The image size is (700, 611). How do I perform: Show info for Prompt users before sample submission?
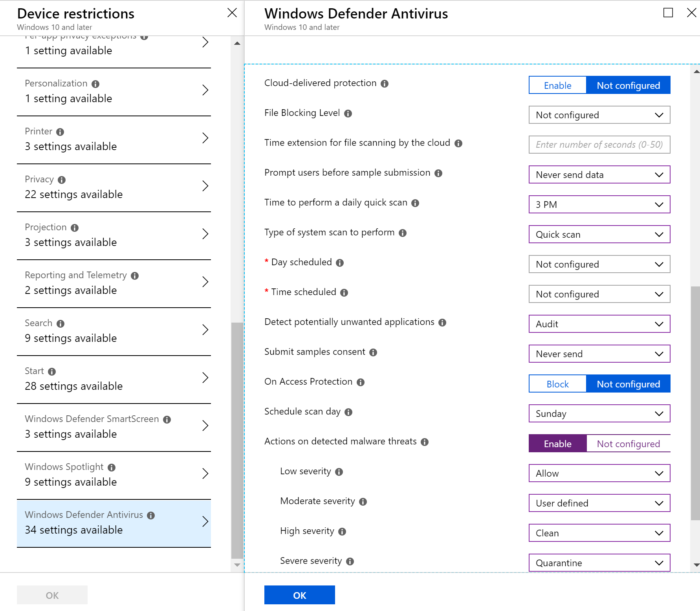tap(438, 173)
